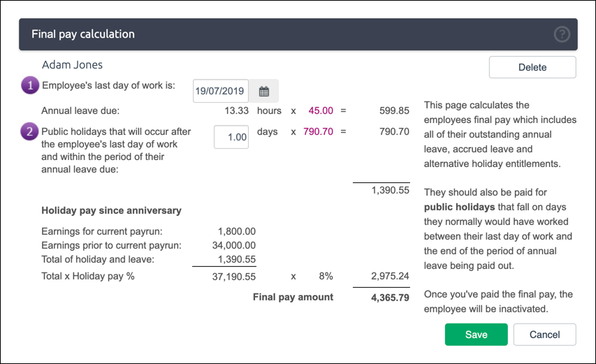Select the employee name Adam Jones

(x=72, y=65)
